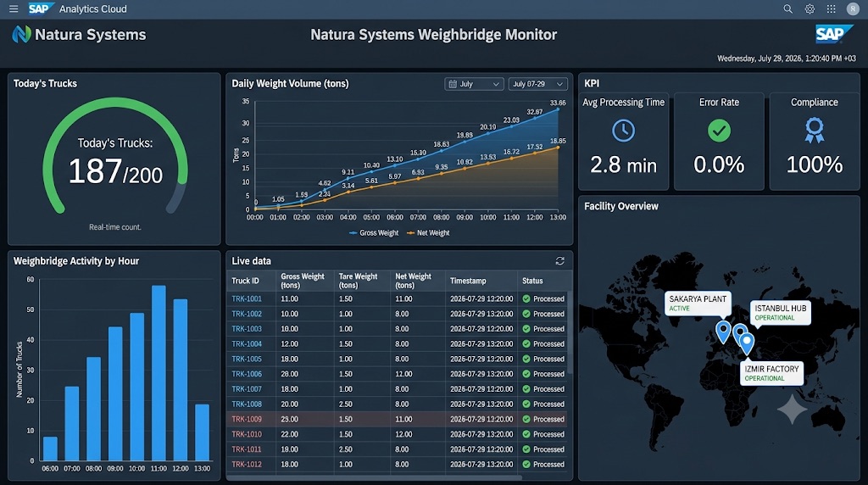Open the user profile avatar

click(853, 8)
